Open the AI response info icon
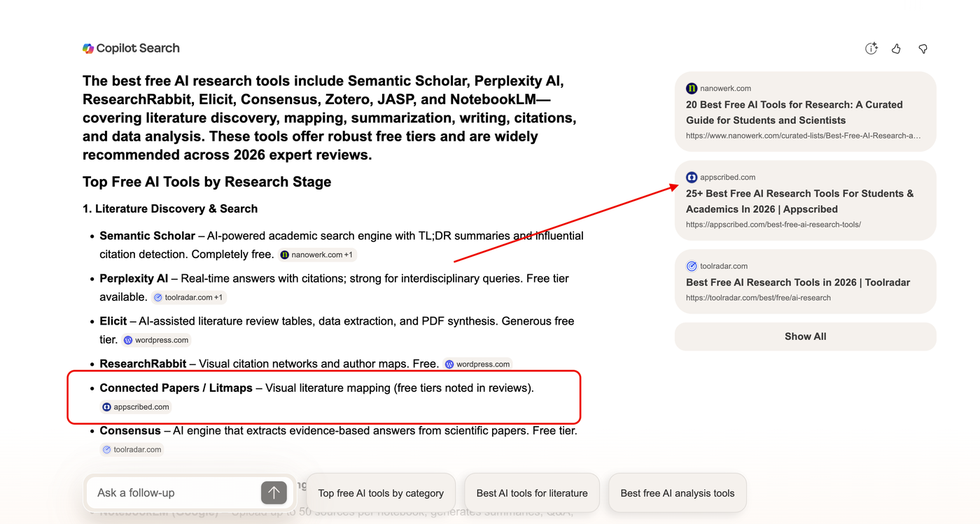The width and height of the screenshot is (980, 524). click(x=871, y=48)
